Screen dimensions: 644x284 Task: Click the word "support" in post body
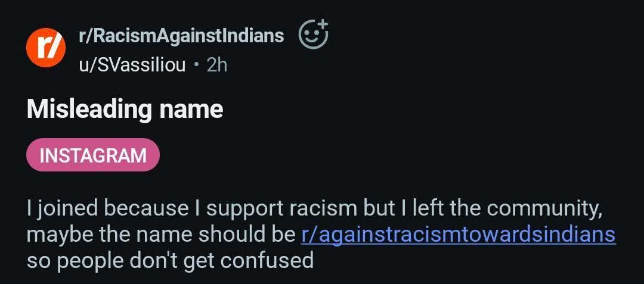tap(247, 209)
